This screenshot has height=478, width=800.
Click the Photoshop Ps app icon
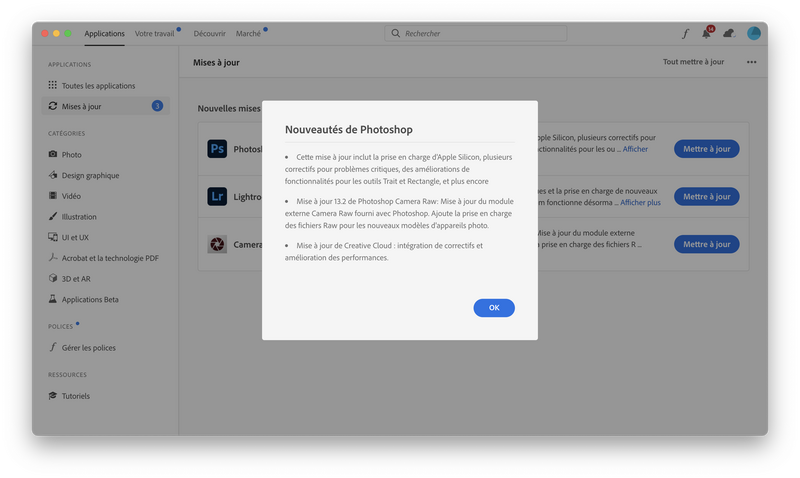217,148
